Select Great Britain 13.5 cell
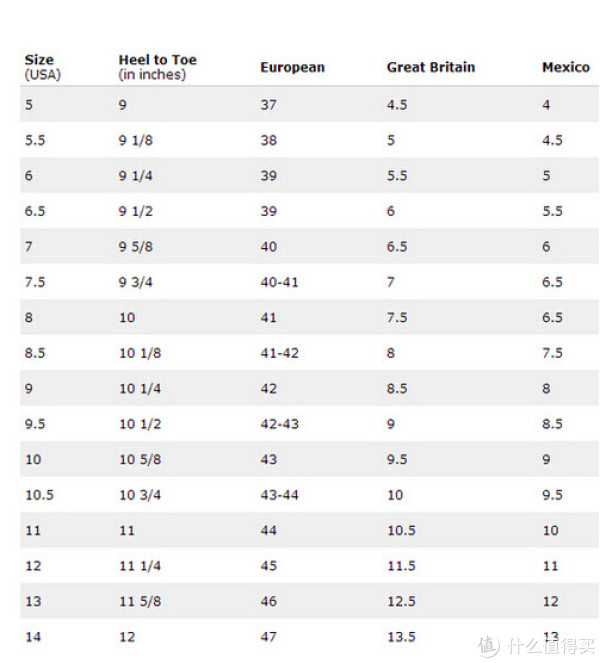 point(401,636)
